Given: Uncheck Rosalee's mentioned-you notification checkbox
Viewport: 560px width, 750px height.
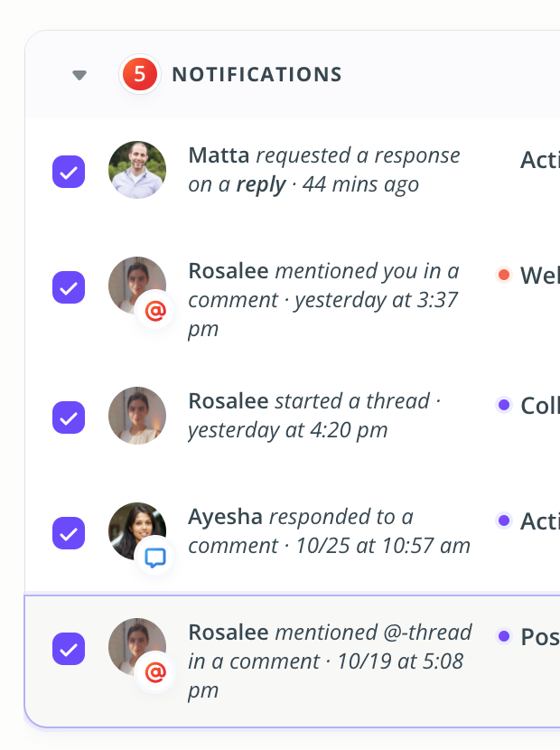Looking at the screenshot, I should [x=69, y=287].
